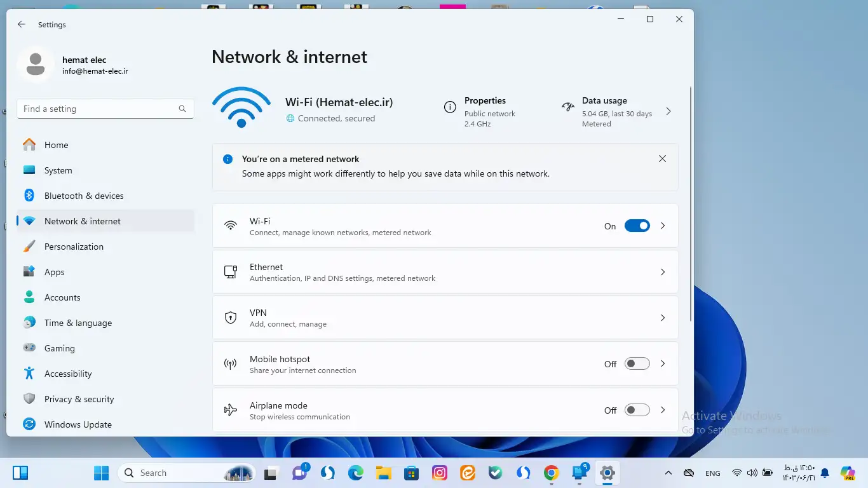Expand the Ethernet settings chevron

point(663,272)
